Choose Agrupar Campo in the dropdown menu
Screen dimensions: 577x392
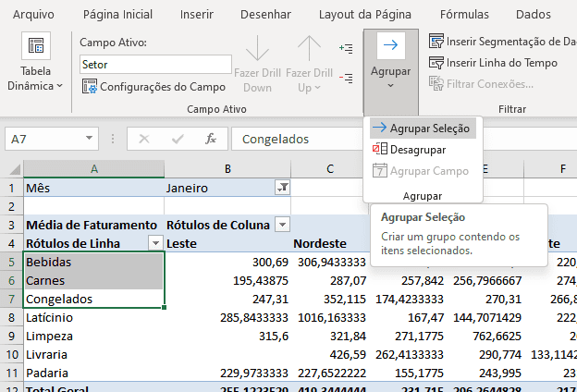tap(421, 171)
